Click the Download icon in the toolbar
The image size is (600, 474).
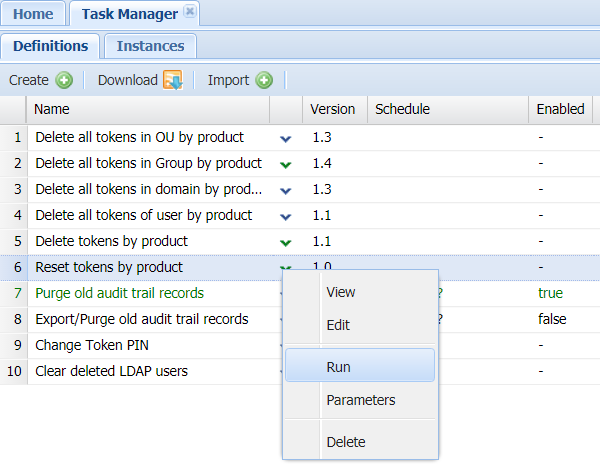click(172, 80)
